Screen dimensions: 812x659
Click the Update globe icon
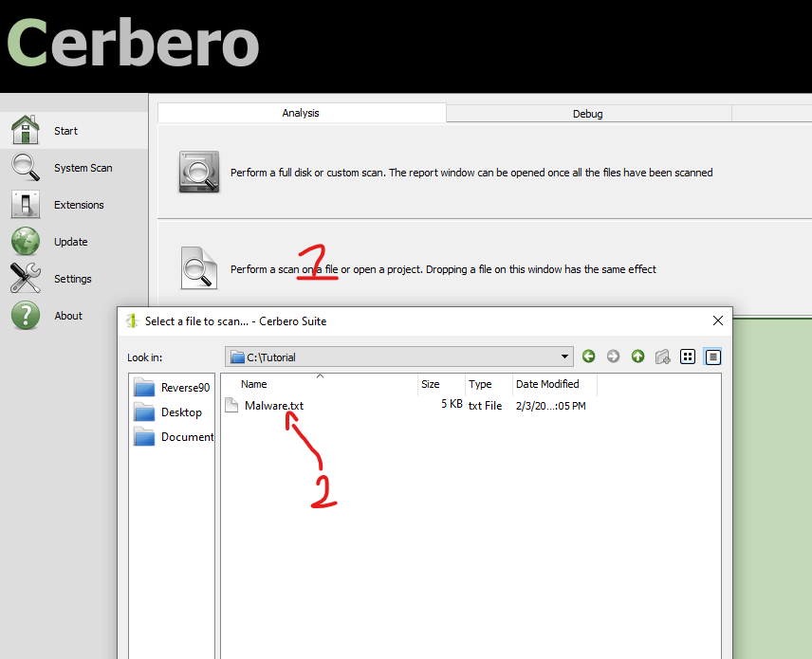click(x=26, y=241)
